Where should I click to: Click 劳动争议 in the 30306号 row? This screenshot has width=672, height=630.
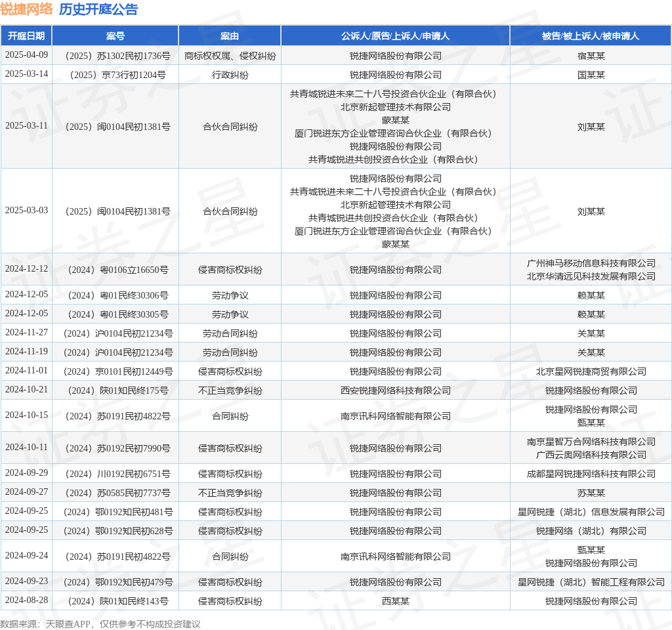point(230,295)
